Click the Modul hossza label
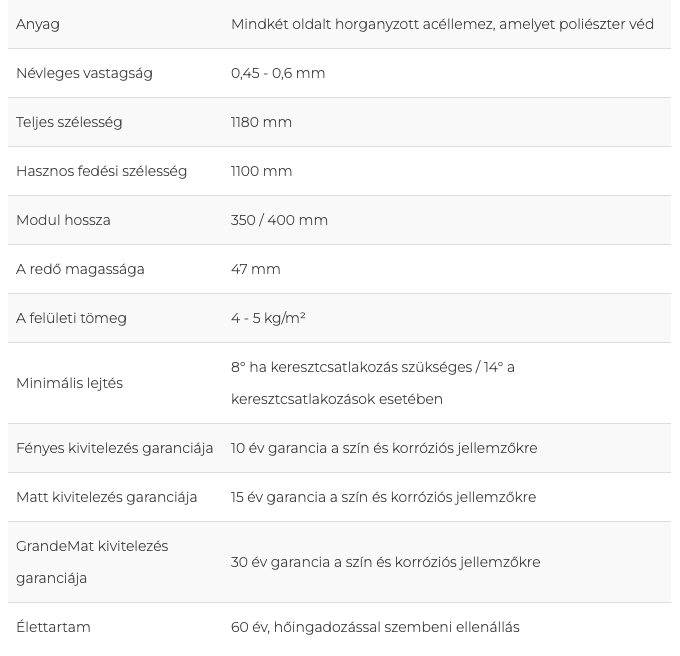Image resolution: width=680 pixels, height=656 pixels. tap(63, 220)
